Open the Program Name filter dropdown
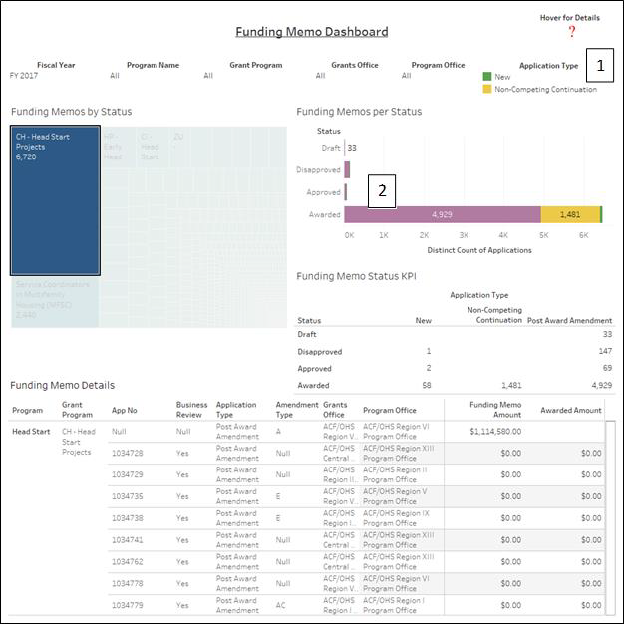The width and height of the screenshot is (624, 624). coord(155,76)
